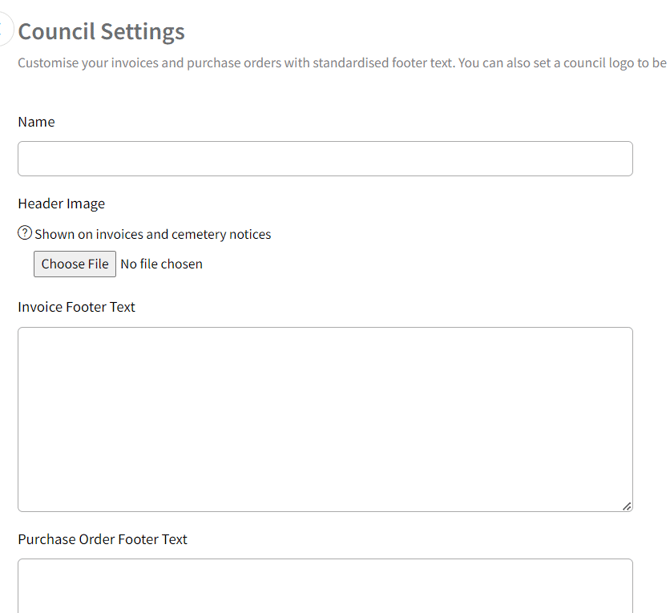670x613 pixels.
Task: Click 'Shown on invoices and cemetery notices' hint
Action: pos(153,234)
